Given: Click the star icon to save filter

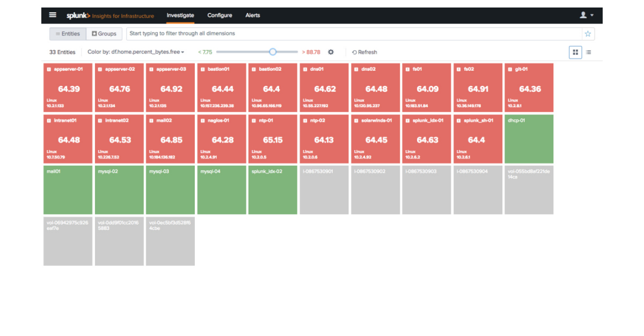Looking at the screenshot, I should (588, 34).
